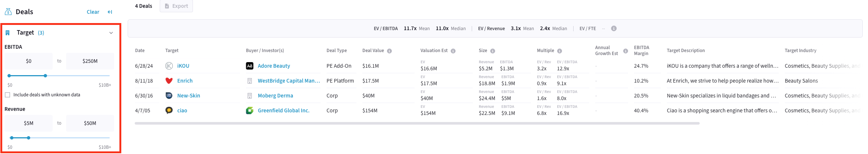868x154 pixels.
Task: Click the Date column header
Action: point(140,51)
